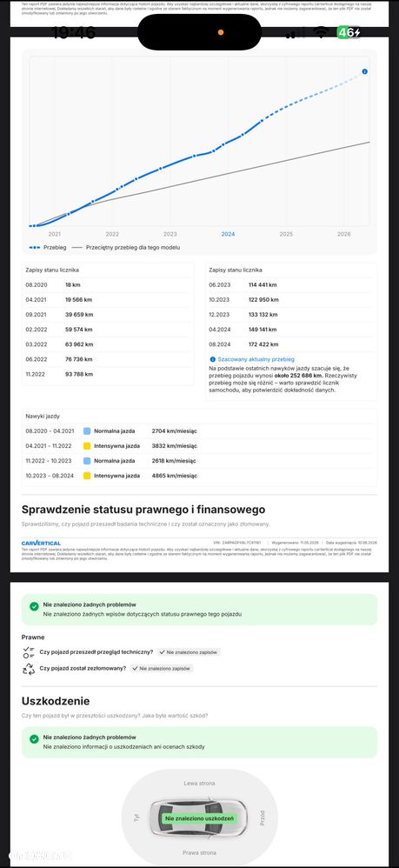
Task: Click the Prawa strona label below the car
Action: coord(199,852)
